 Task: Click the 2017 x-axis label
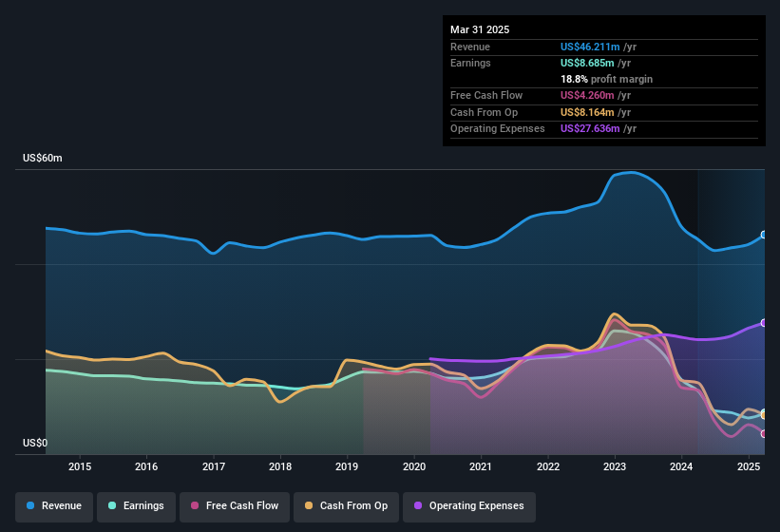coord(214,466)
